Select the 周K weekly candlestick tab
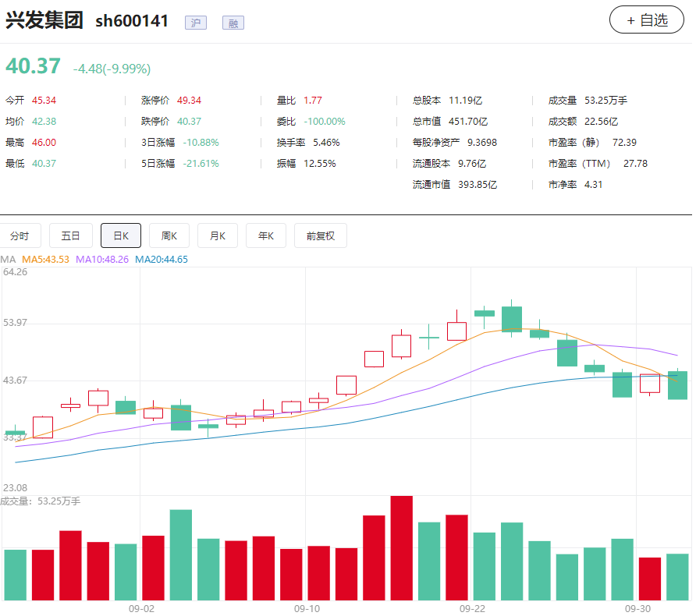This screenshot has width=696, height=616. coord(169,235)
